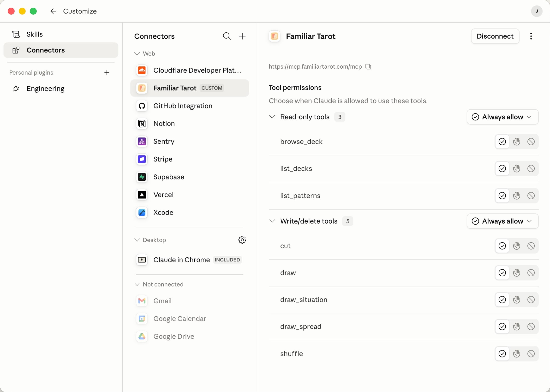Screen dimensions: 550x392
Task: Click the Claude in Chrome icon
Action: pos(142,260)
